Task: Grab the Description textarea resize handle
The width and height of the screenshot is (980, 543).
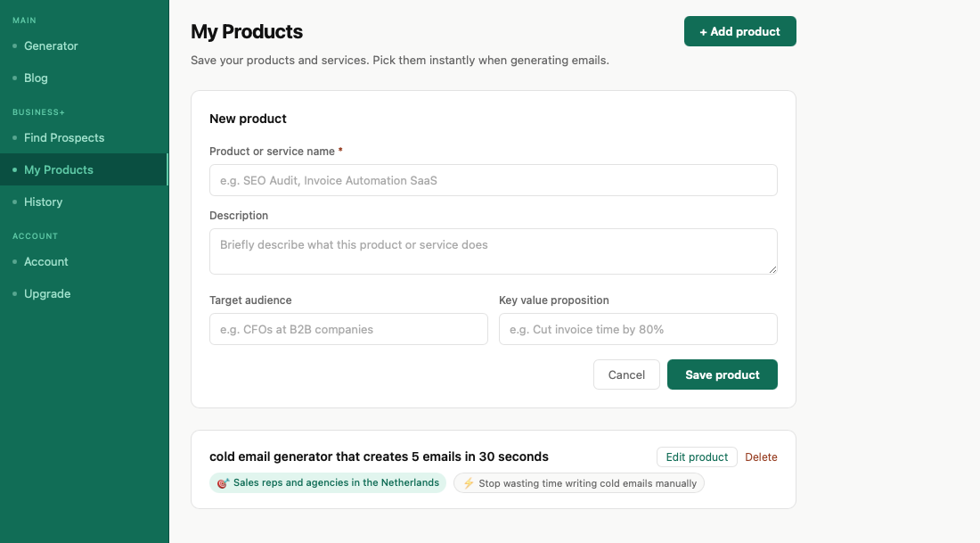Action: coord(772,269)
